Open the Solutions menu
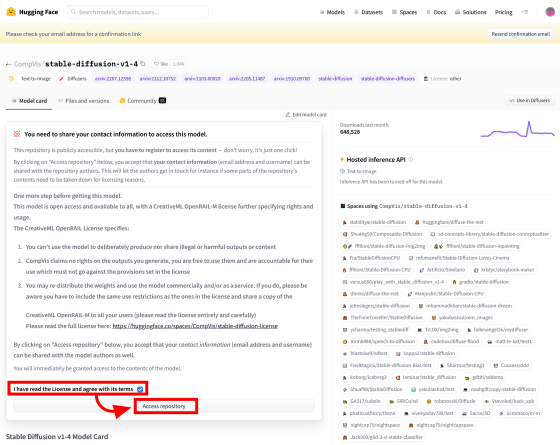Image resolution: width=560 pixels, height=445 pixels. [x=470, y=12]
